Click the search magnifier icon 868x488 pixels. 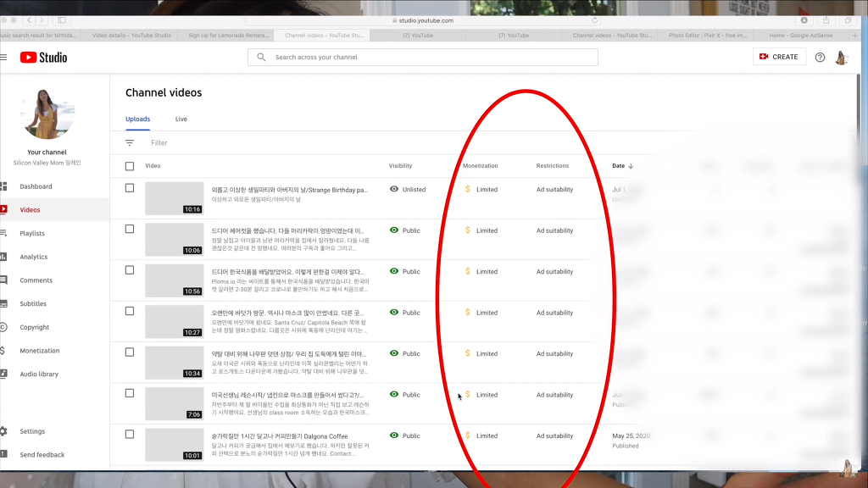pos(261,57)
